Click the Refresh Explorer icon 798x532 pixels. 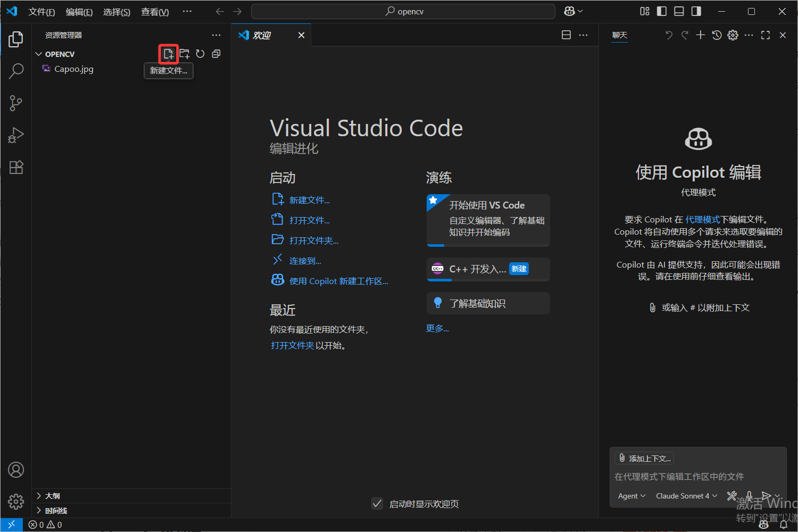pyautogui.click(x=200, y=53)
